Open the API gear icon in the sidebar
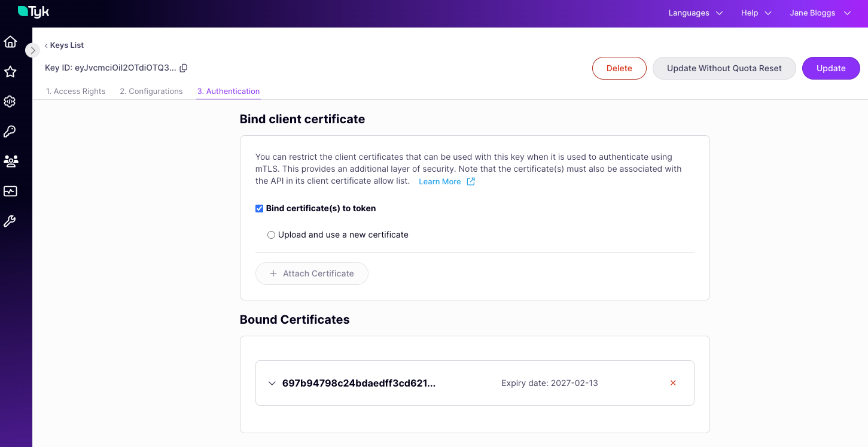The image size is (868, 447). pyautogui.click(x=10, y=102)
